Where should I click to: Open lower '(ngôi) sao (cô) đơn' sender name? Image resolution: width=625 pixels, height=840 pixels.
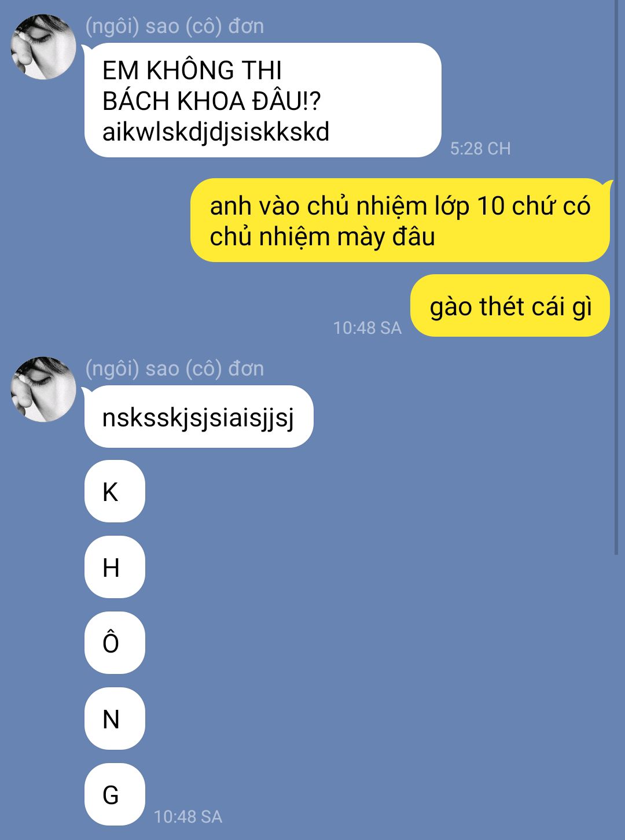pos(174,369)
